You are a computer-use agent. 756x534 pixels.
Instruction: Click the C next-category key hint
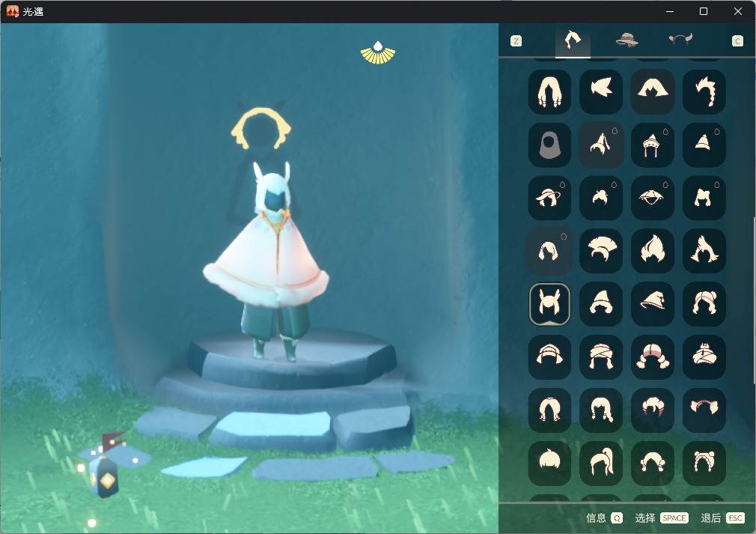(737, 41)
